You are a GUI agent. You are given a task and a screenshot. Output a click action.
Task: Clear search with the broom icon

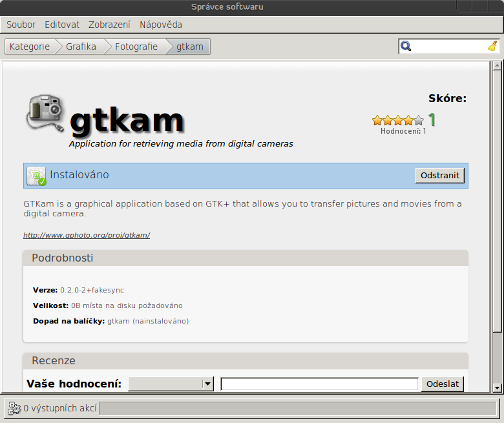(x=492, y=46)
